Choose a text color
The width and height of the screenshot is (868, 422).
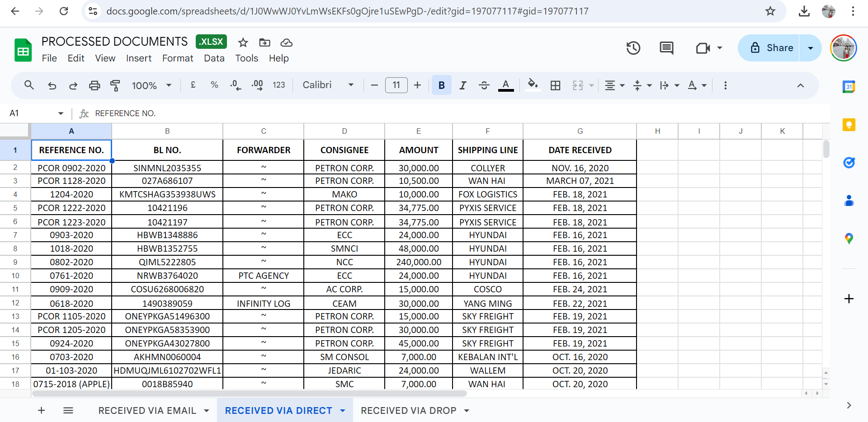tap(506, 85)
